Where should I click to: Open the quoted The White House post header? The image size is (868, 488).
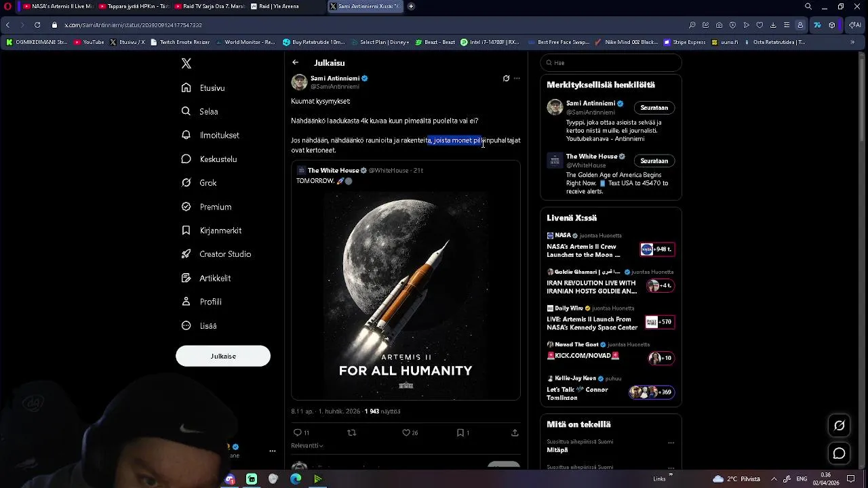(x=359, y=171)
